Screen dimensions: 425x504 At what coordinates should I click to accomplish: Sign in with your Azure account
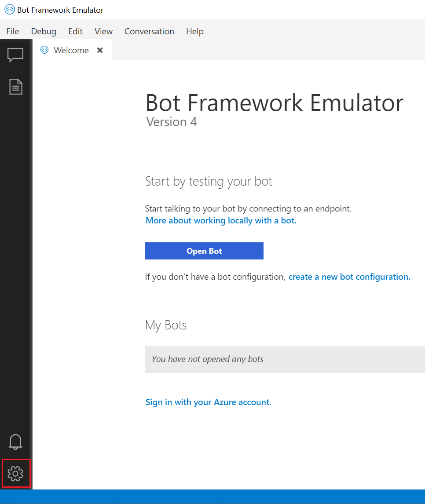tap(208, 402)
